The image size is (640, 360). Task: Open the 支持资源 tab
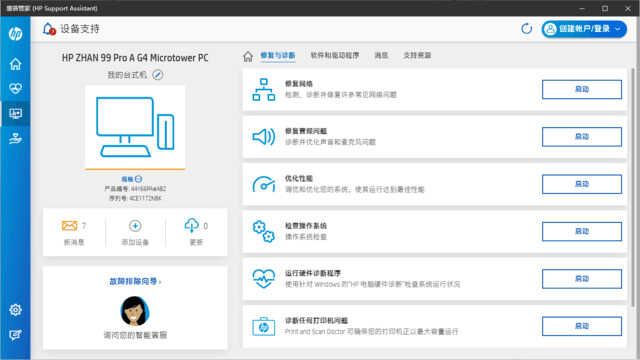417,56
